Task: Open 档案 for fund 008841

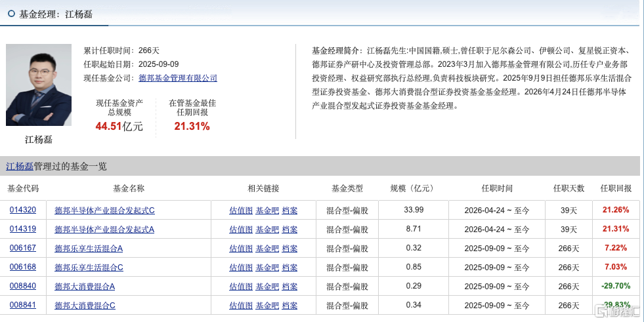Action: [290, 305]
